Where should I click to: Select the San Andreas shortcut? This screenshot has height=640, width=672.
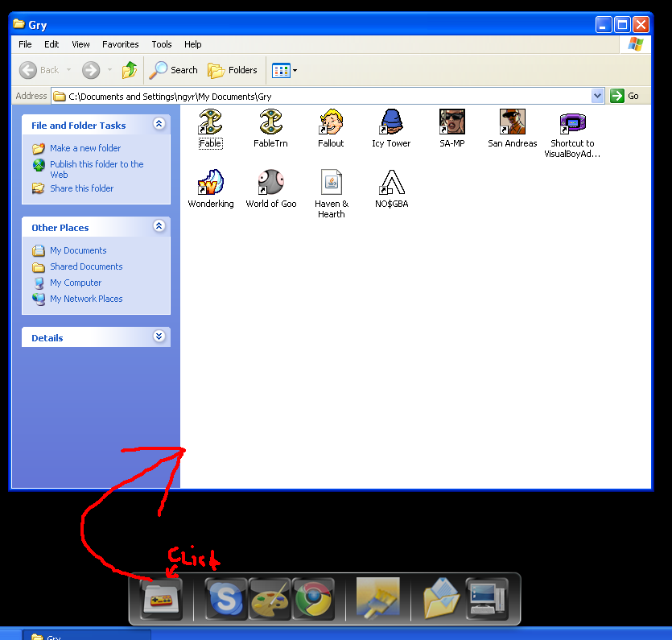[x=512, y=122]
